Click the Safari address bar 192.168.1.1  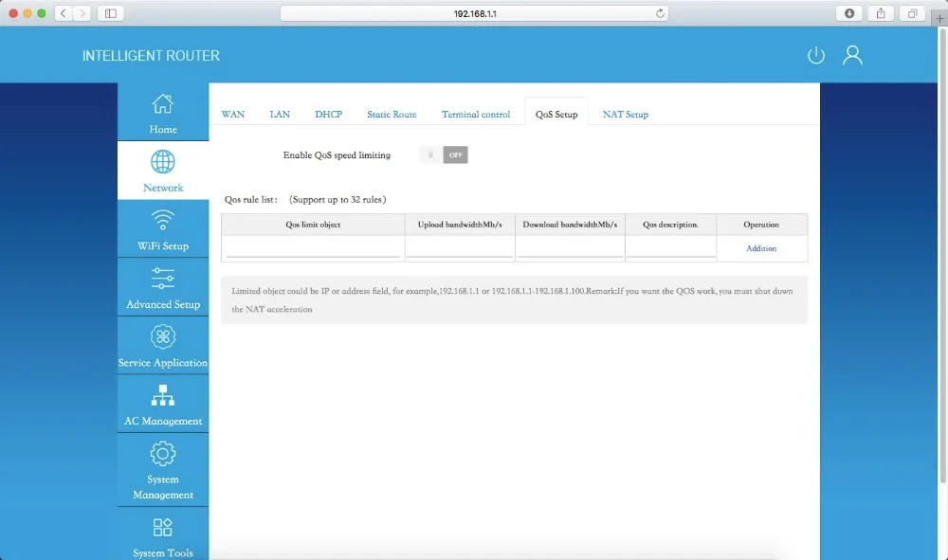475,13
